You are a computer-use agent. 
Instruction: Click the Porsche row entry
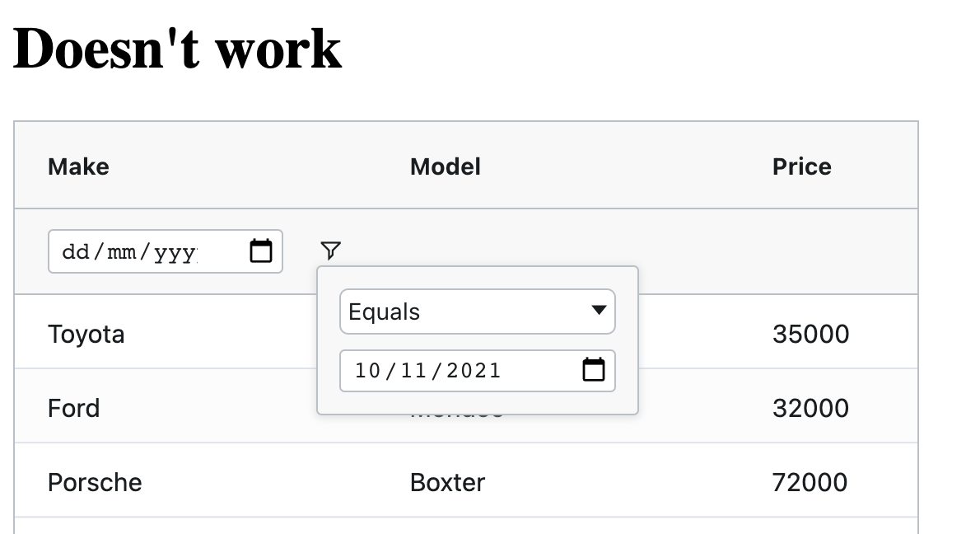pos(95,482)
